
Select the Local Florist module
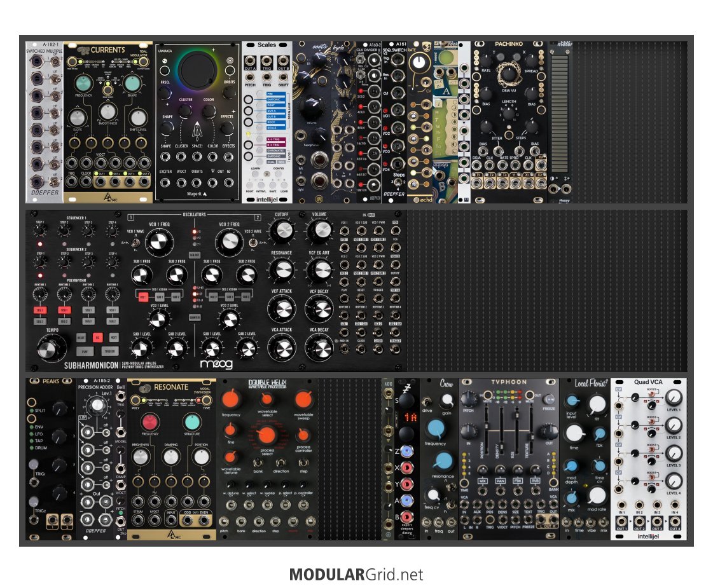coord(585,459)
